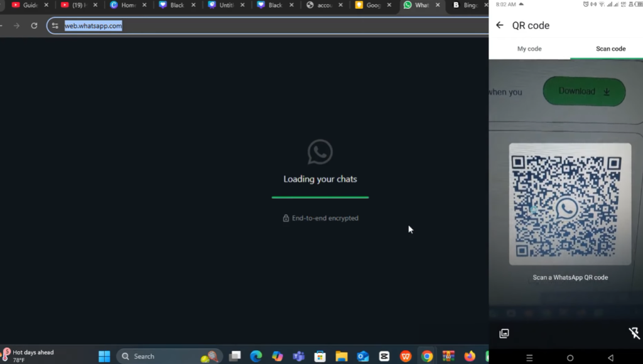Image resolution: width=643 pixels, height=364 pixels.
Task: Click the Scan a WhatsApp QR code caption
Action: pos(570,277)
